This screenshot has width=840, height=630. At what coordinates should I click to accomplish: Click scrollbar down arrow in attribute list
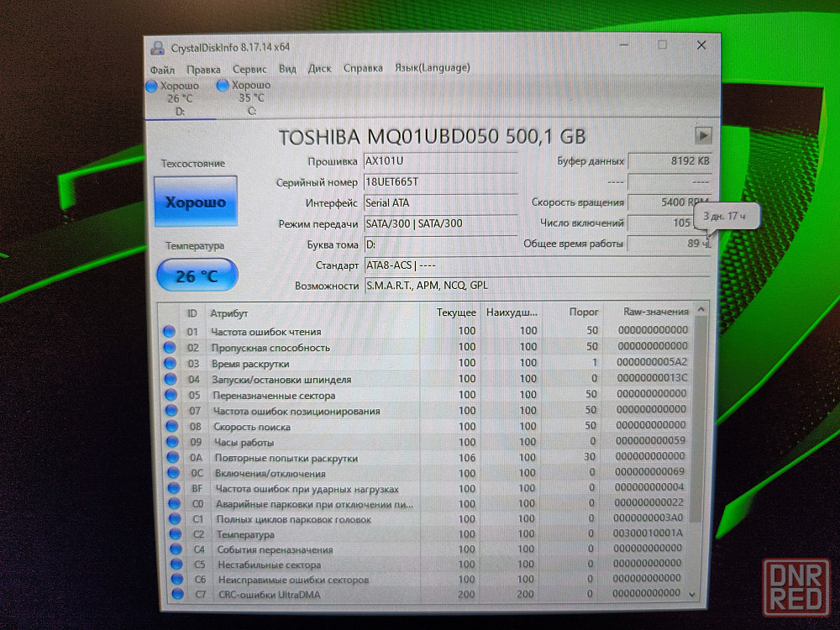(693, 593)
